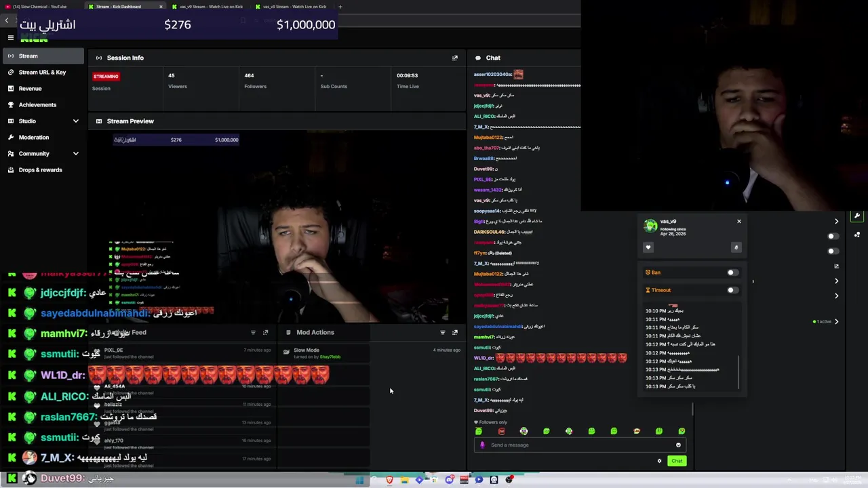Expand the Studio sidebar section

[76, 121]
